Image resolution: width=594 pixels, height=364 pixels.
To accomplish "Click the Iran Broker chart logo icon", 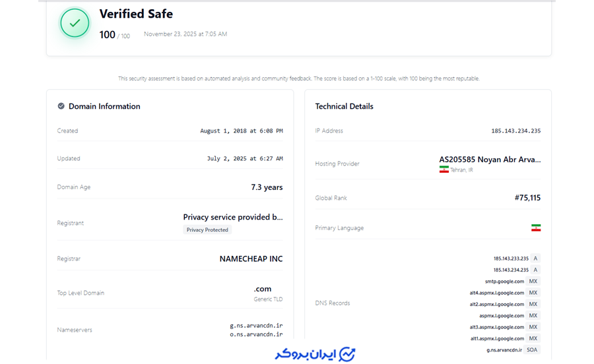I will click(347, 354).
